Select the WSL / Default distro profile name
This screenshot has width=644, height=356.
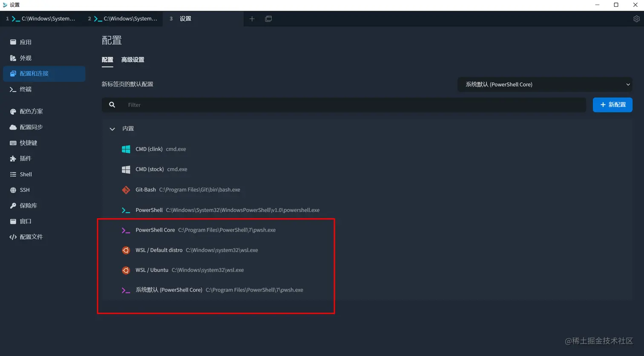pos(159,250)
